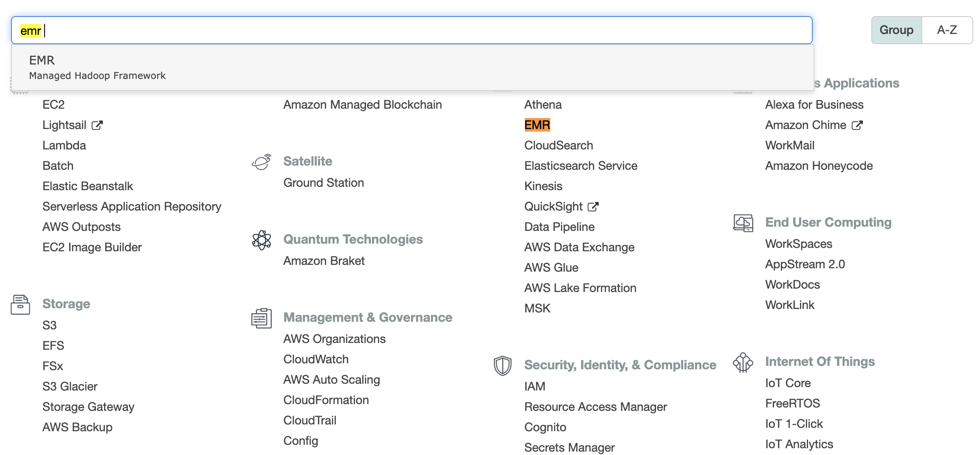Screen dimensions: 980x455
Task: Open the IAM service
Action: [x=535, y=387]
